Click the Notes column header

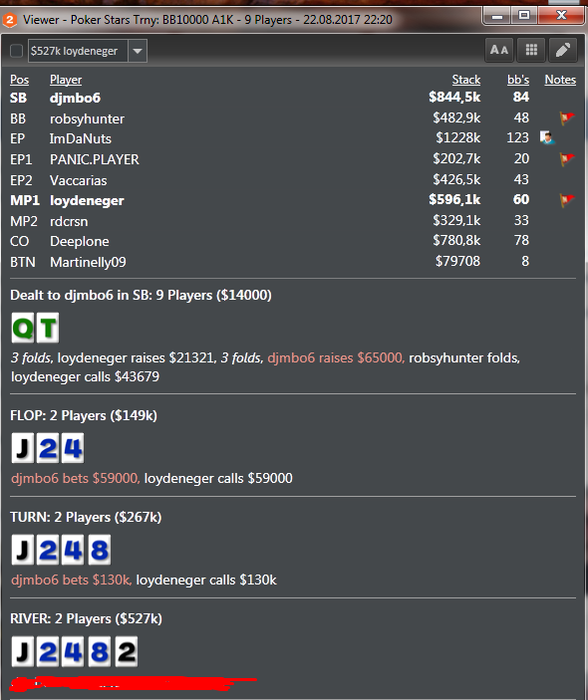click(560, 80)
